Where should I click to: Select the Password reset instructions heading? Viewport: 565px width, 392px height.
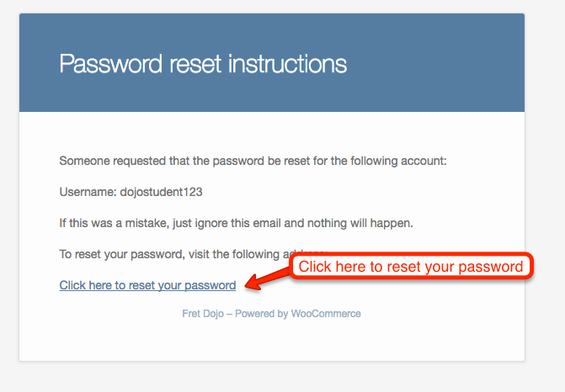coord(203,65)
